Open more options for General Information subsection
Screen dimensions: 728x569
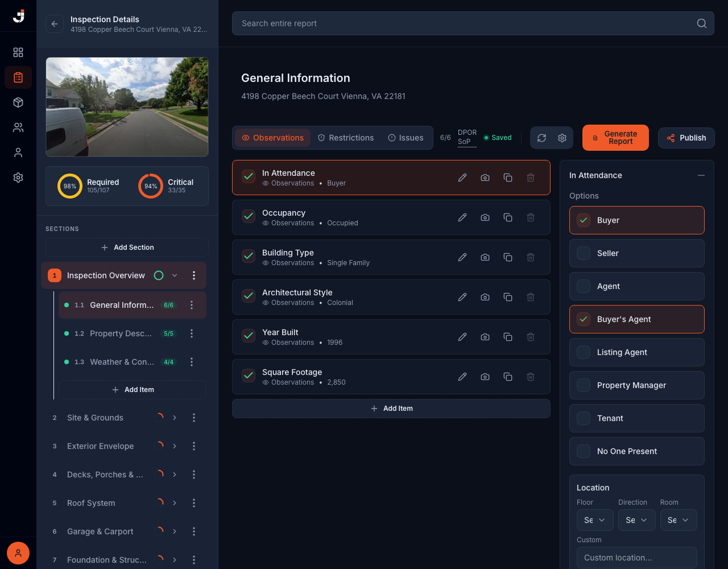point(192,305)
